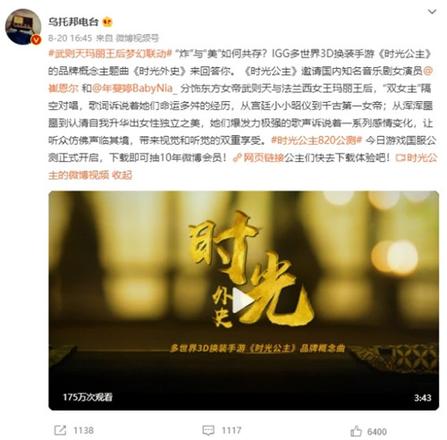Open the 8-20 16:45 timestamp link
Viewport: 447px width, 440px height.
click(x=70, y=38)
